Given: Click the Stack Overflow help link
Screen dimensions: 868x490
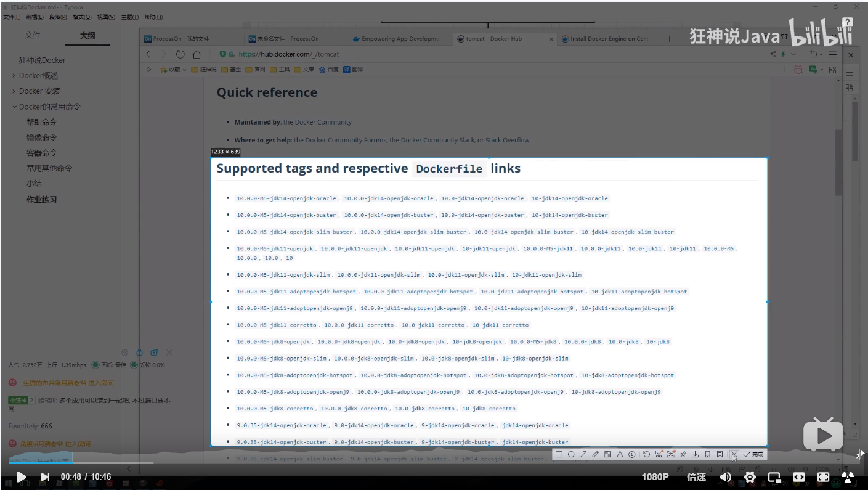Looking at the screenshot, I should click(x=508, y=140).
